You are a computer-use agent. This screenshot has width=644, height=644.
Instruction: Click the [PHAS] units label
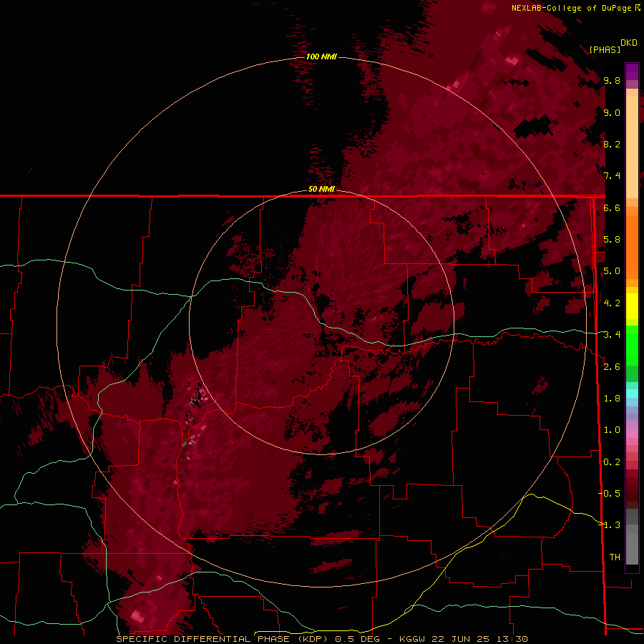[605, 49]
